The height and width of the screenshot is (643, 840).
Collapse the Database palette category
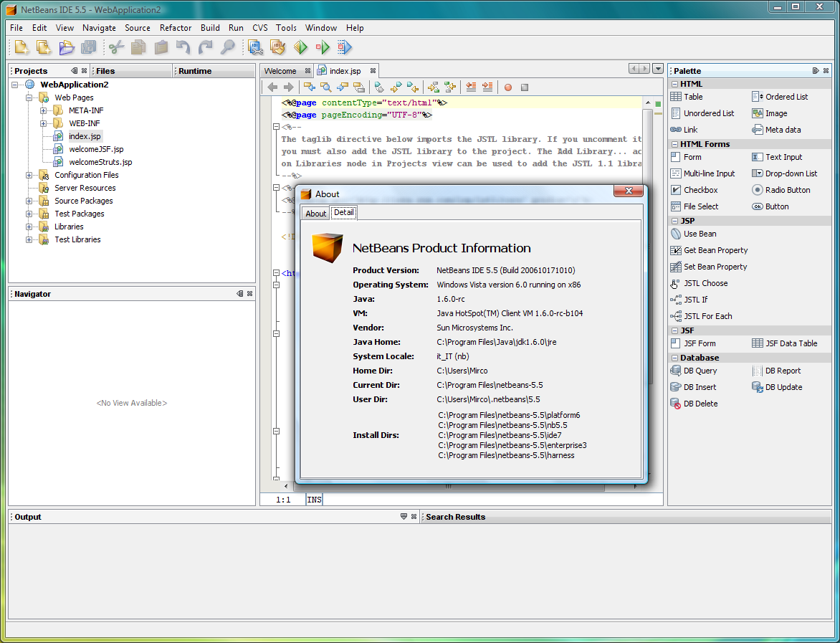click(674, 358)
